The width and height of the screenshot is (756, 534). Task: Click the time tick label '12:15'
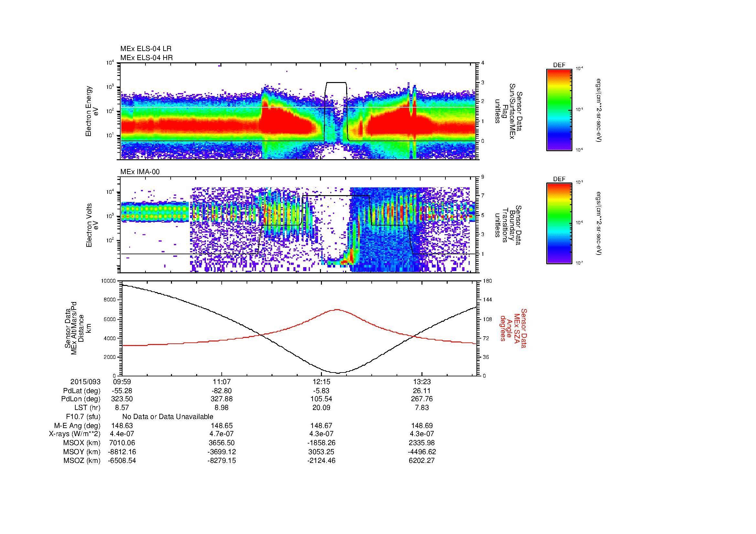(x=321, y=382)
